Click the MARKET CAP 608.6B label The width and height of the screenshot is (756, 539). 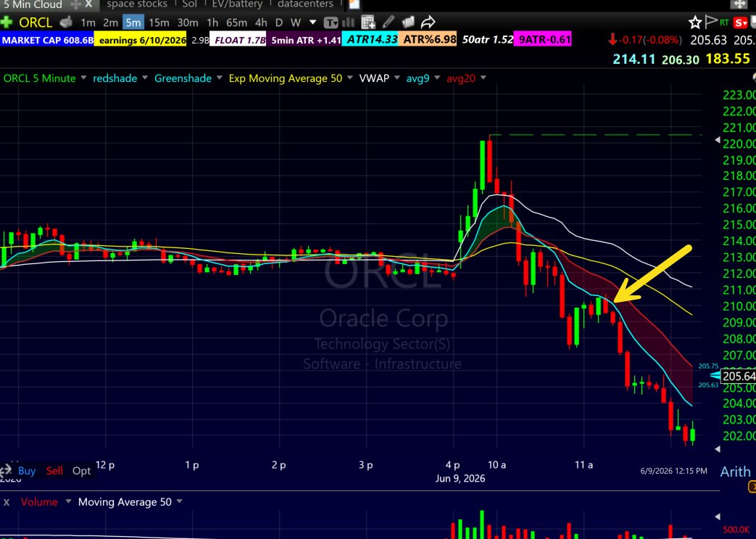[47, 40]
